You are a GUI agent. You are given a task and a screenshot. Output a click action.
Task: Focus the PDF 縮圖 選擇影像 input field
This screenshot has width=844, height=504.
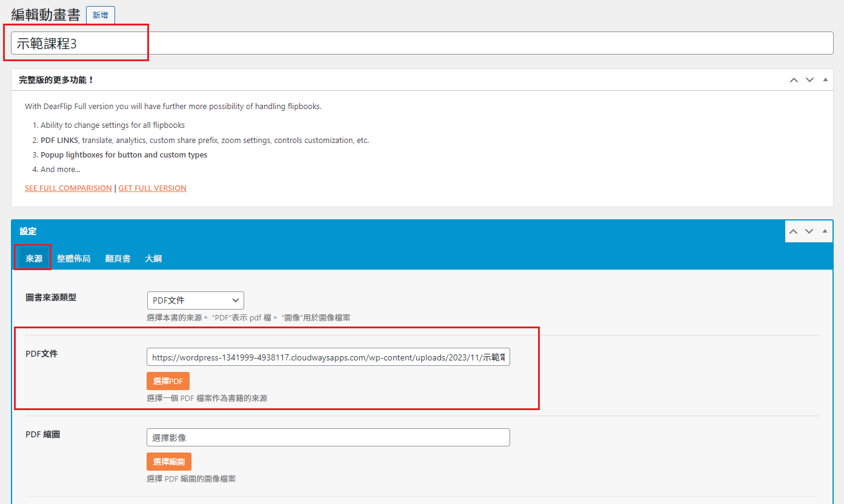328,437
